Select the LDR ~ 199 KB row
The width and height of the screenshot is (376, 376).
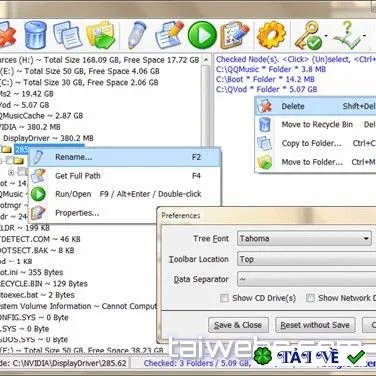(25, 228)
